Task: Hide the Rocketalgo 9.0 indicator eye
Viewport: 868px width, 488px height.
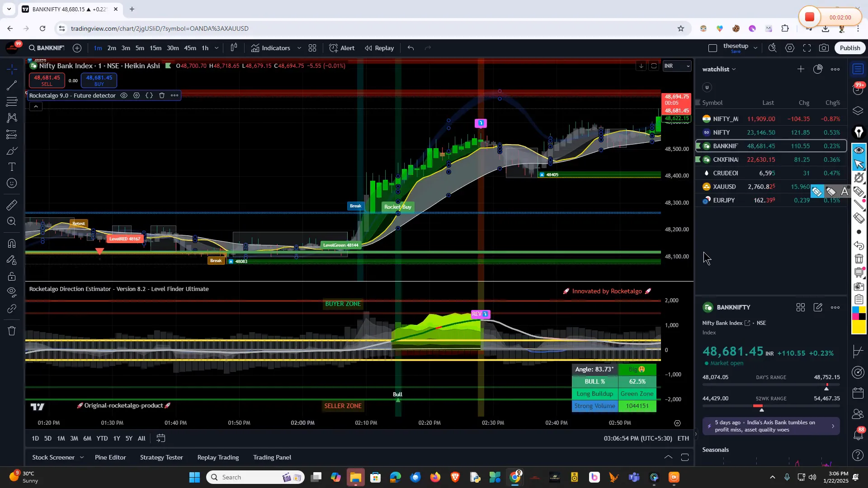Action: coord(124,95)
